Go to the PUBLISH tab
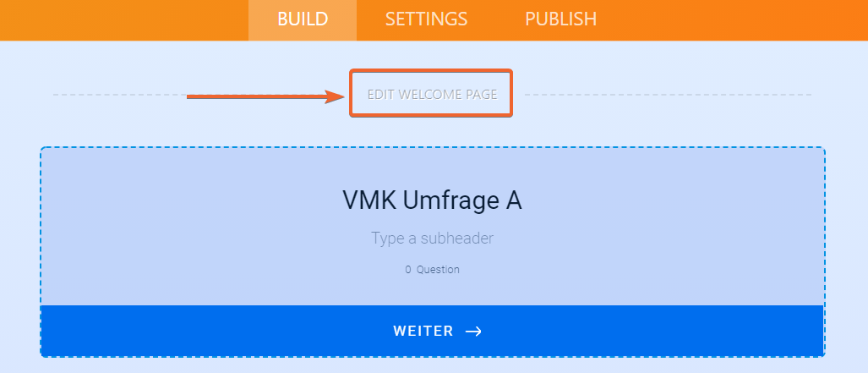The height and width of the screenshot is (373, 868). tap(560, 19)
